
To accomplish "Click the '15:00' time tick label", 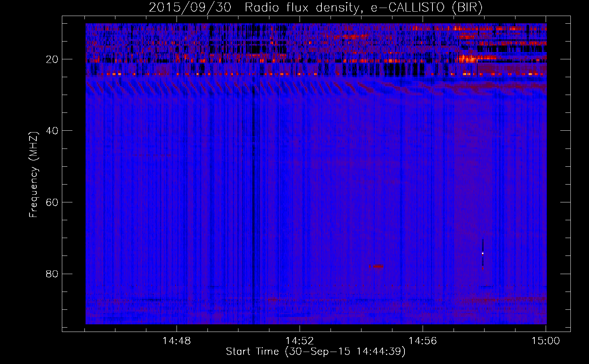I will point(546,341).
